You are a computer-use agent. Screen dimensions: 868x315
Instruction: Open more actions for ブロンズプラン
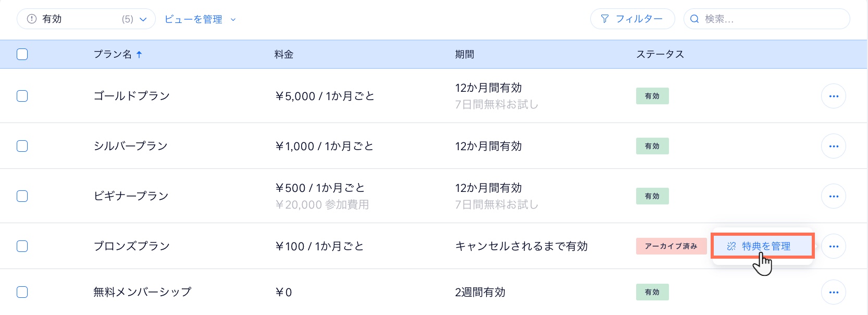pos(833,246)
